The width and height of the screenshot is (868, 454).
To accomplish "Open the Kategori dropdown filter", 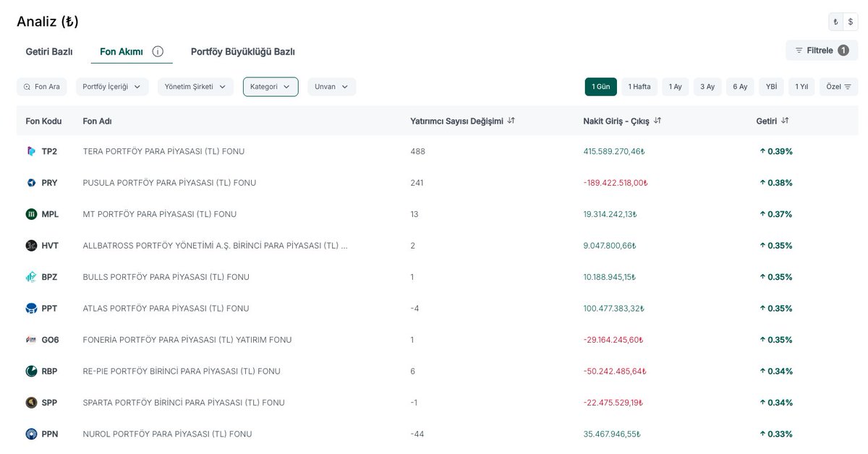I will pos(271,87).
